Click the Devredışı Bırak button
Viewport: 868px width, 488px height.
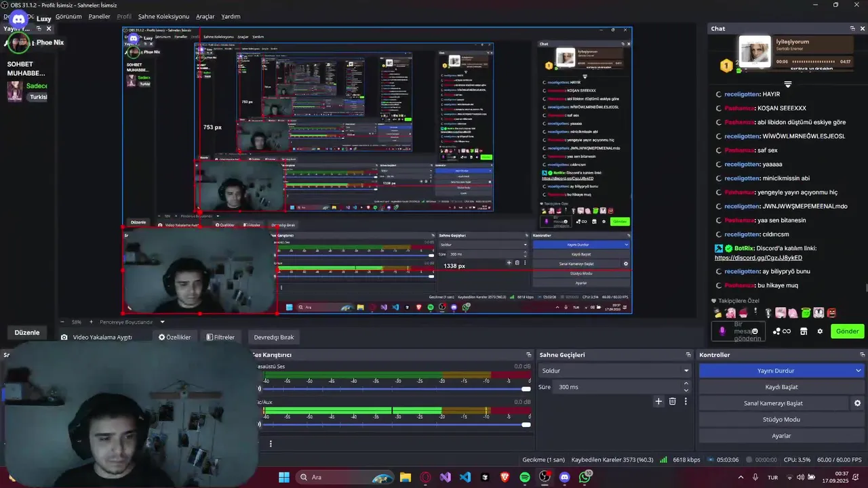tap(274, 337)
